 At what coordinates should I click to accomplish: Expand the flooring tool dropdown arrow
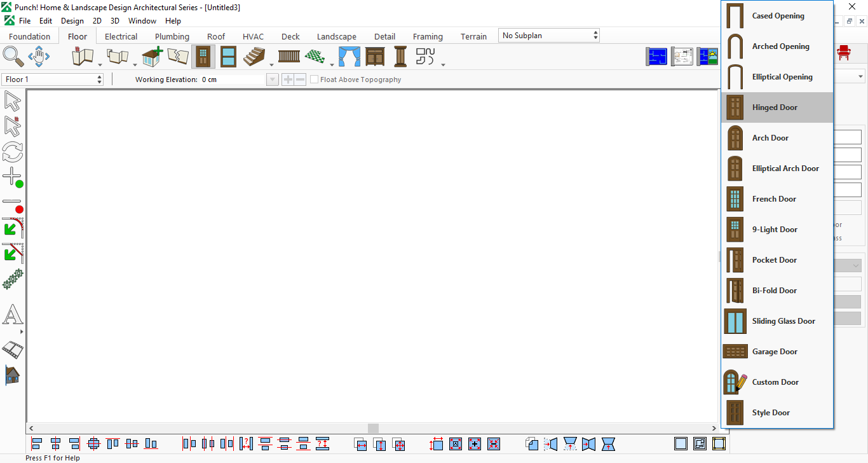[x=332, y=64]
